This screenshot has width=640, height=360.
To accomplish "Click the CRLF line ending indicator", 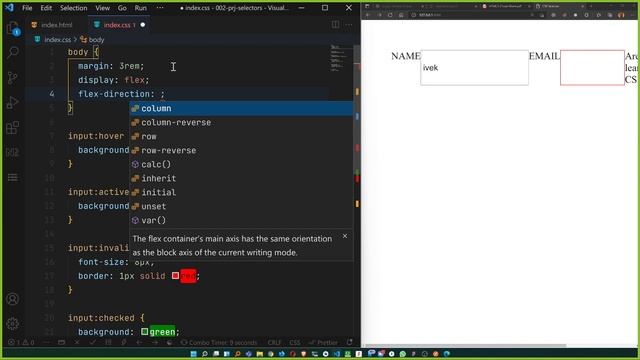I will coord(274,342).
